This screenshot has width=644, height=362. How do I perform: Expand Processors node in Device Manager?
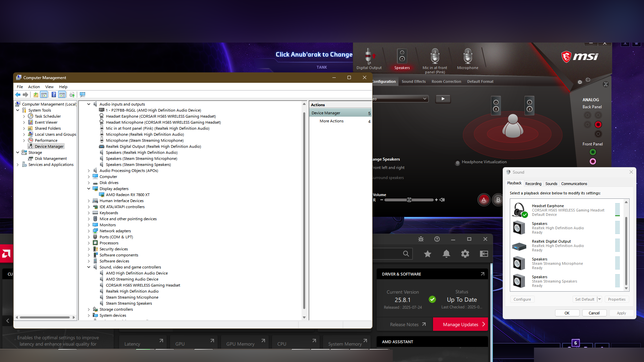(89, 243)
